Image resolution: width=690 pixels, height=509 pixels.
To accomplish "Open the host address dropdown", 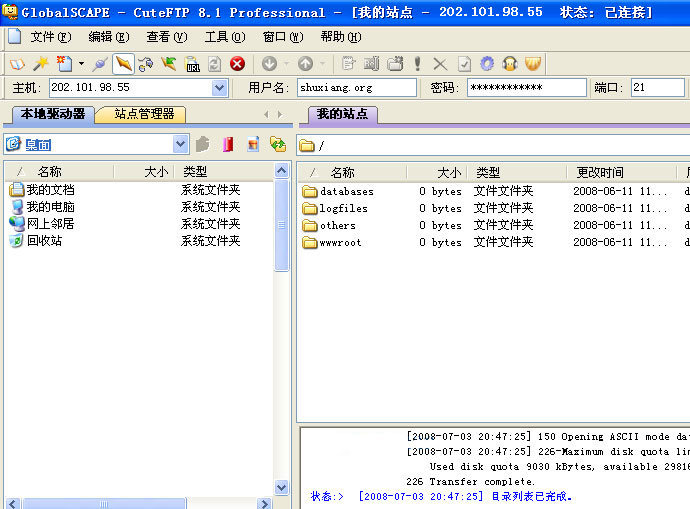I will coord(220,88).
